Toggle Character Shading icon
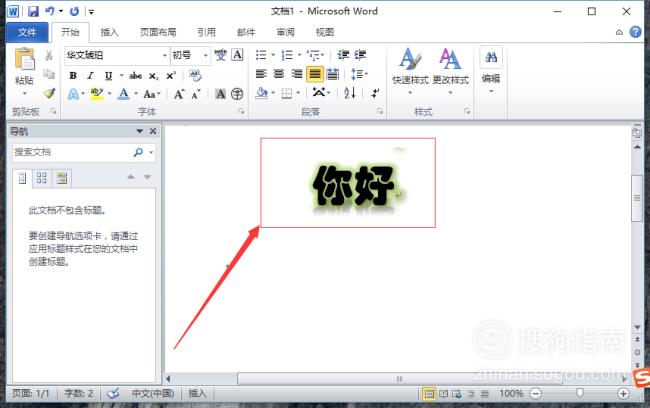The height and width of the screenshot is (408, 650). pyautogui.click(x=221, y=94)
